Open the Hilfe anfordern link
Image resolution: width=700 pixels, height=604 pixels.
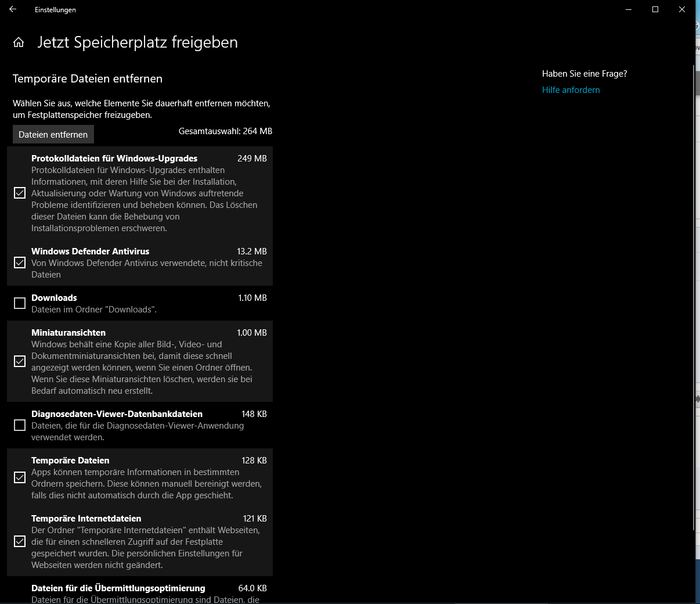point(571,90)
